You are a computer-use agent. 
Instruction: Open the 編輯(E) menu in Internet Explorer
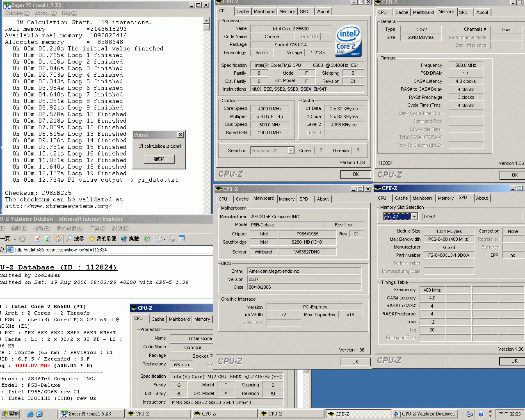tap(19, 228)
